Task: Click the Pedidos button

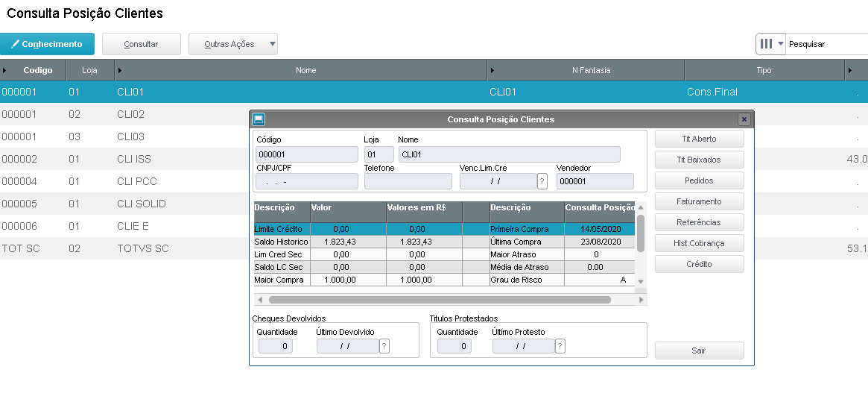Action: [x=699, y=180]
